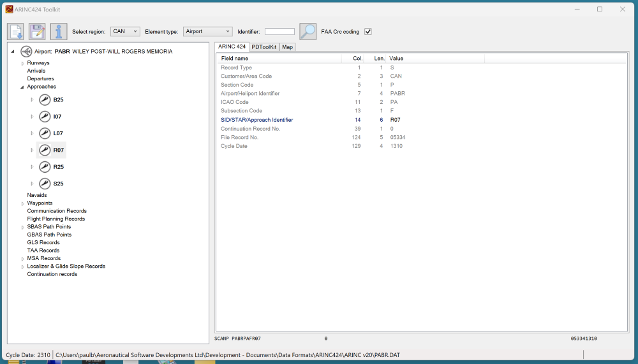Select the Subsection Code field row

(x=421, y=111)
